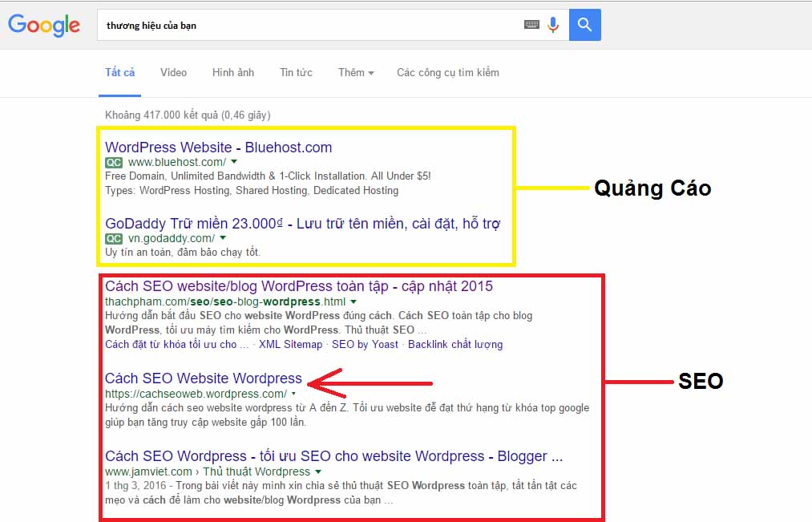Open the Tin tức results tab
Image resolution: width=812 pixels, height=522 pixels.
tap(296, 72)
